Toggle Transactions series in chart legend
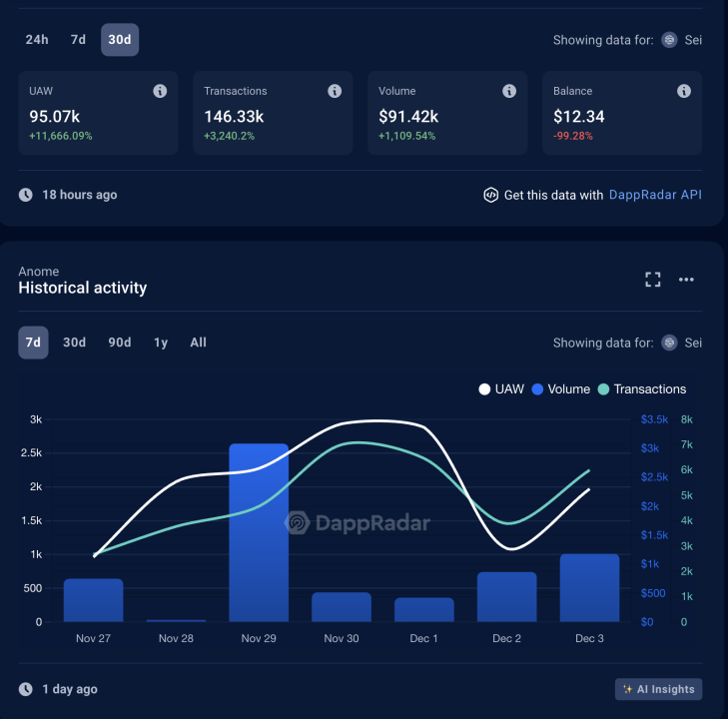The width and height of the screenshot is (728, 719). click(642, 389)
